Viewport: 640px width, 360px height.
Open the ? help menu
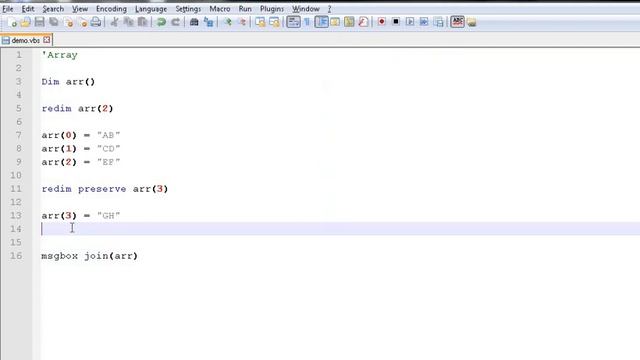[329, 9]
